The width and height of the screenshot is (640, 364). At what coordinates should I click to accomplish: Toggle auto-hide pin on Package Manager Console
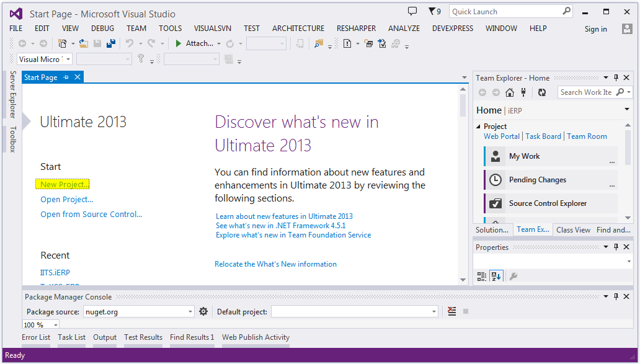point(616,296)
